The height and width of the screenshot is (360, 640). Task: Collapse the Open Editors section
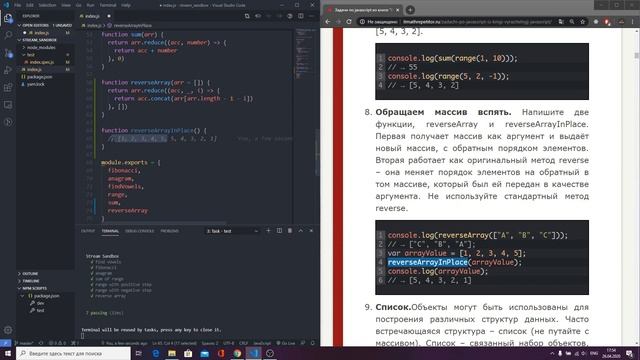point(45,25)
